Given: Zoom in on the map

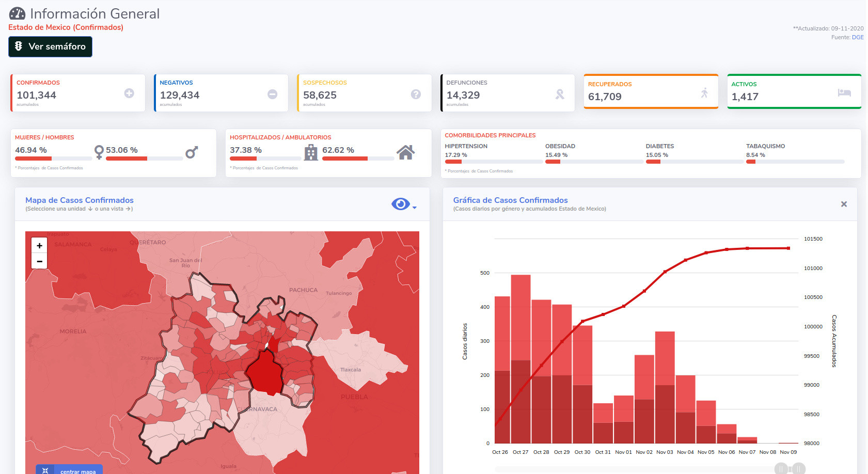Looking at the screenshot, I should (x=39, y=245).
